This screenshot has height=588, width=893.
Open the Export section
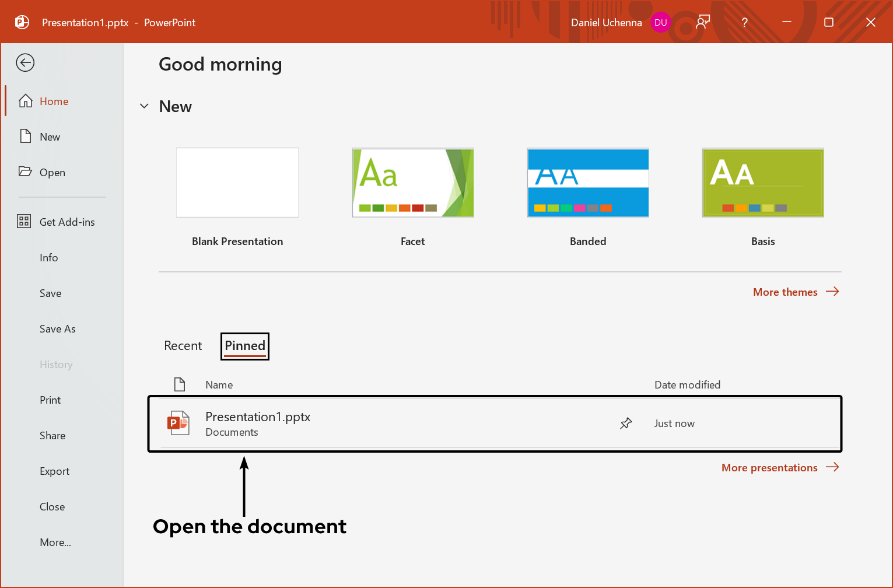[x=54, y=471]
